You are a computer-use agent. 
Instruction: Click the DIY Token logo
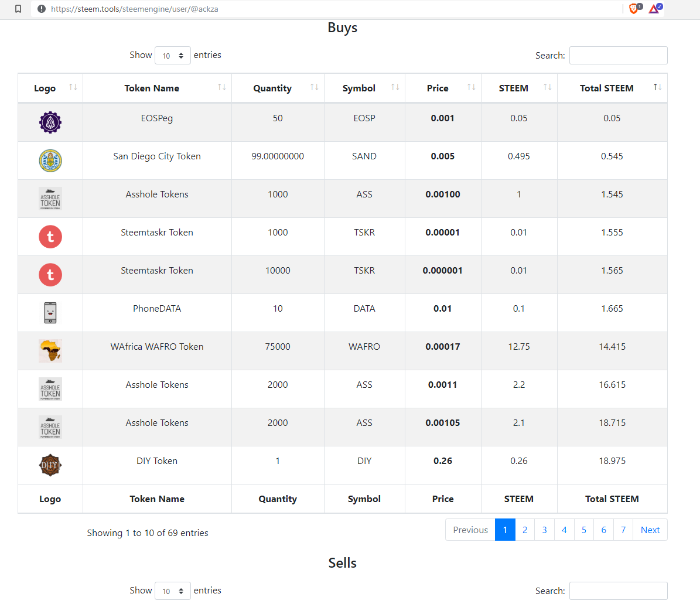coord(50,465)
